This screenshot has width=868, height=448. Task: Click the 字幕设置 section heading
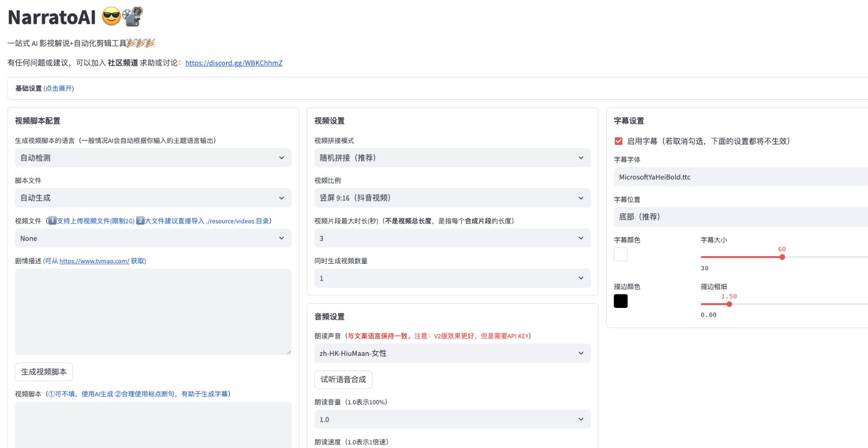[629, 120]
